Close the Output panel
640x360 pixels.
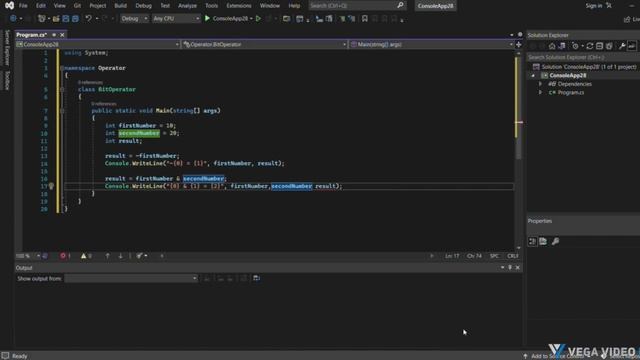pyautogui.click(x=518, y=268)
